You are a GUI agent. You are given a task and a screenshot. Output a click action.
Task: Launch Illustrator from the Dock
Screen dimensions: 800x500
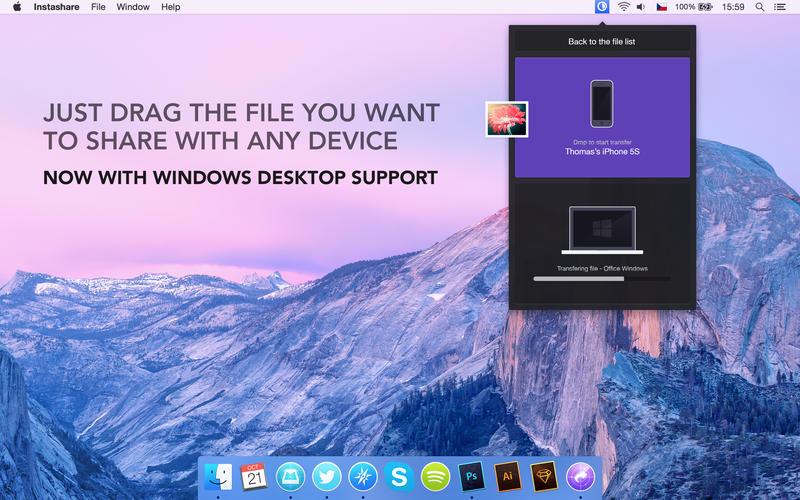coord(508,477)
